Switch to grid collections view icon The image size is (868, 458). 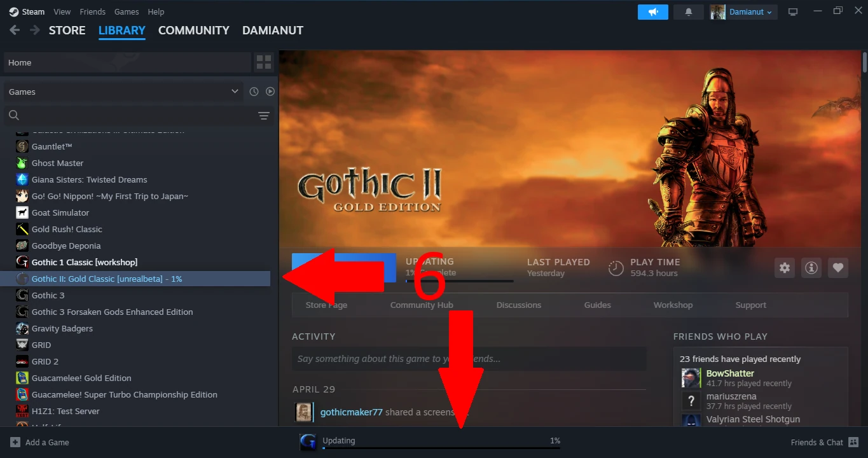coord(264,62)
